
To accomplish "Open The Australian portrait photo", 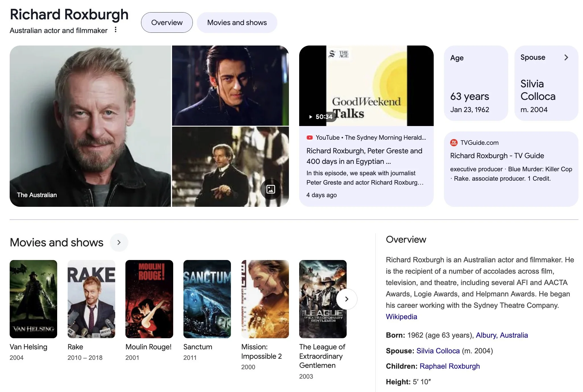I will (90, 126).
